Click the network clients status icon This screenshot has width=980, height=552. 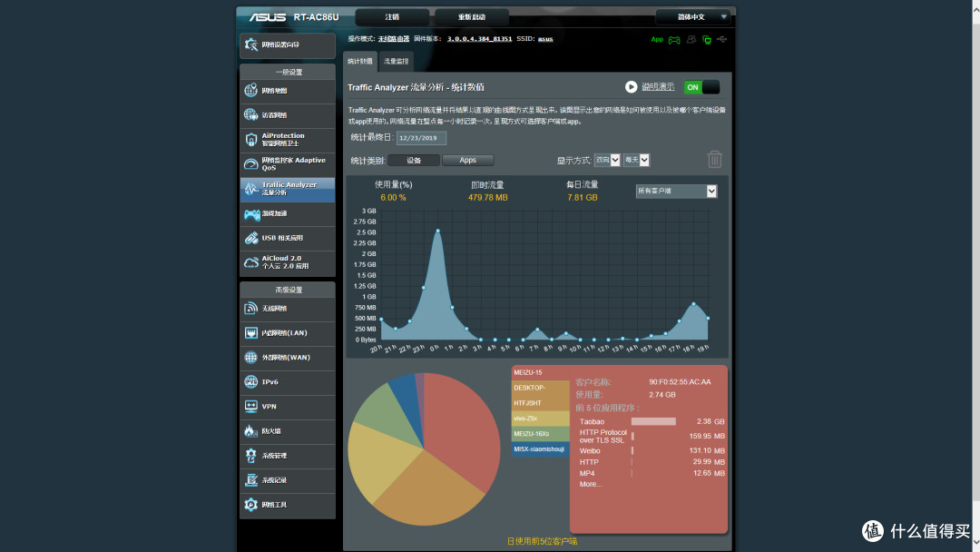coord(707,40)
